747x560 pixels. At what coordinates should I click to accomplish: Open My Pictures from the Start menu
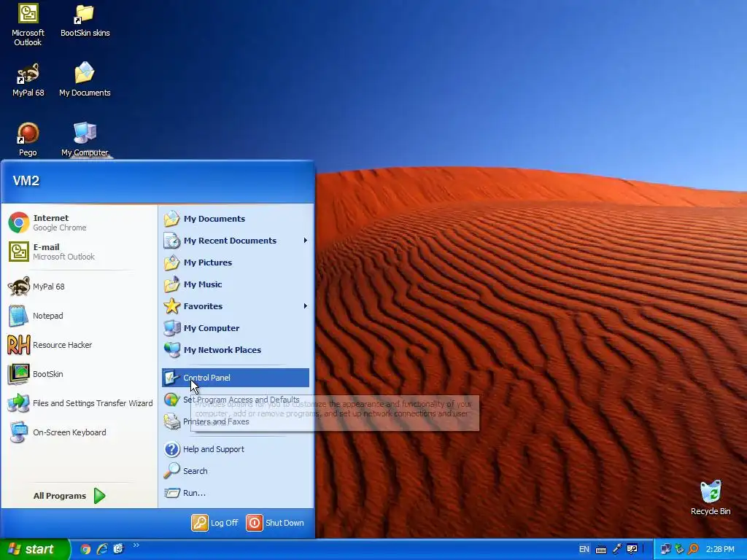point(236,262)
